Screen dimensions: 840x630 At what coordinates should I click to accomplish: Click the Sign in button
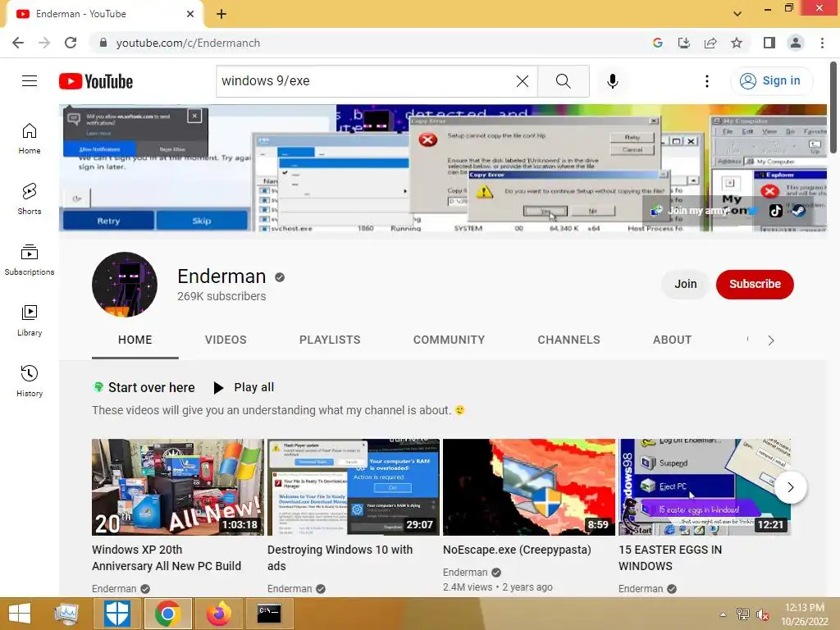pos(771,81)
